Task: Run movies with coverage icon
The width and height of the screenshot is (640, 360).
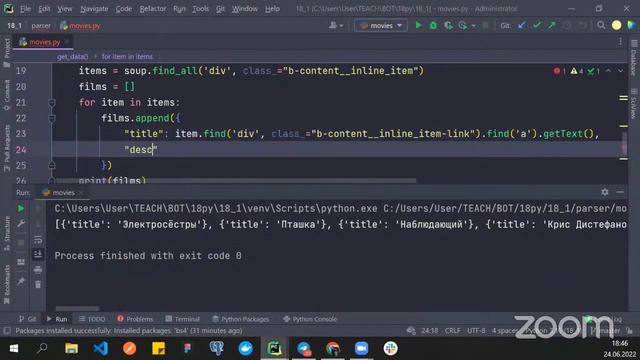Action: (448, 25)
